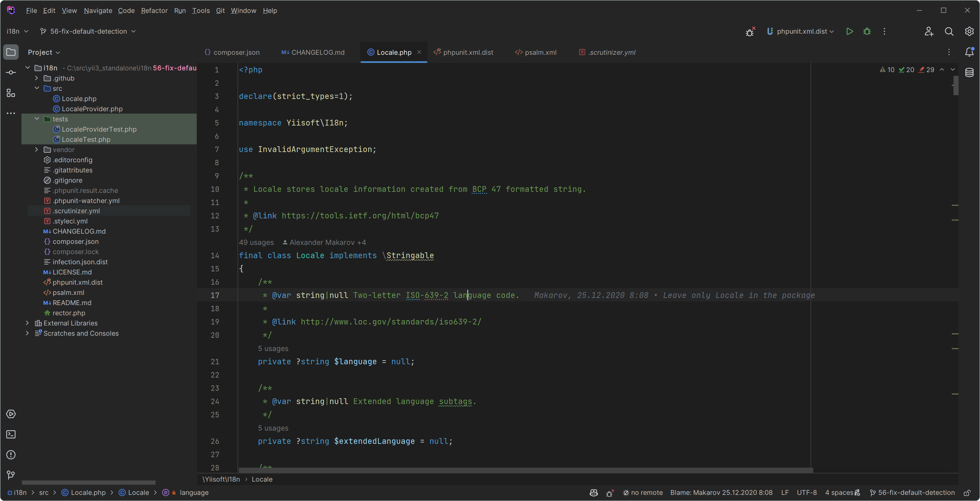Click the bcp47 tools.ietf.org link
980x501 pixels.
coord(360,216)
